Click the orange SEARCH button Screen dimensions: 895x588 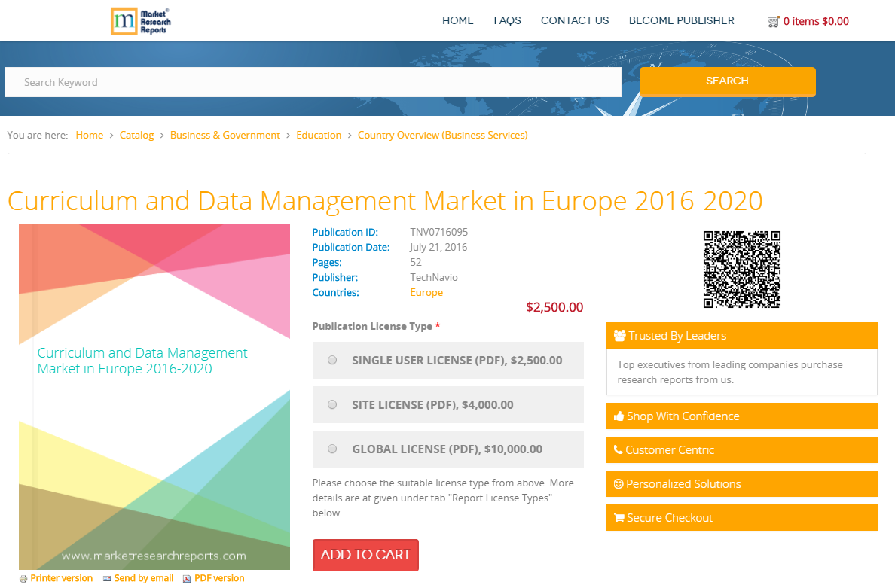click(727, 81)
